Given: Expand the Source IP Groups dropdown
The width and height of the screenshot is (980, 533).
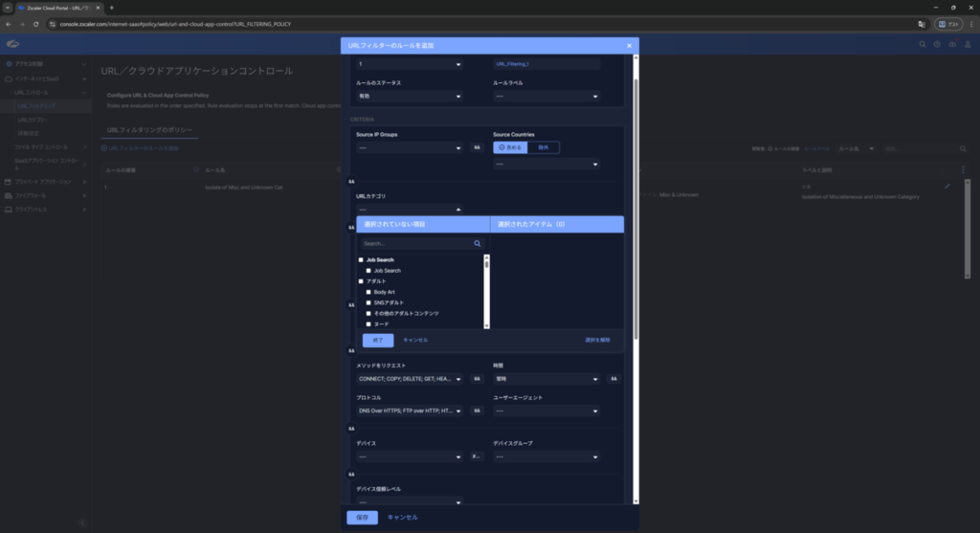Looking at the screenshot, I should [x=409, y=148].
